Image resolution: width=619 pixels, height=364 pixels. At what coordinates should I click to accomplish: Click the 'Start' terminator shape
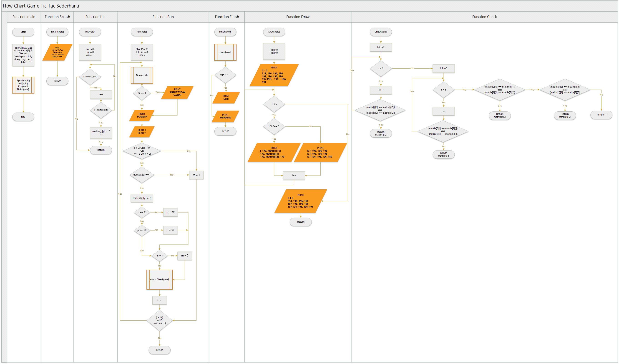[x=23, y=32]
